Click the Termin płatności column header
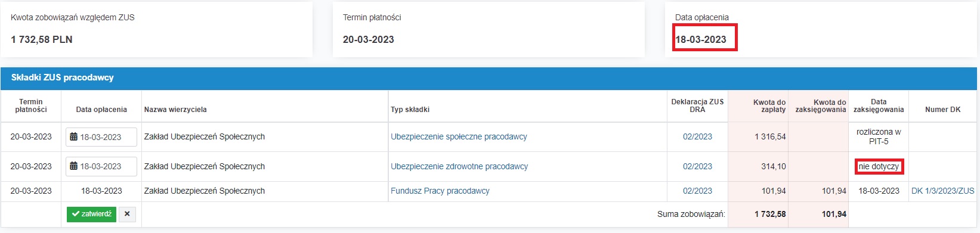The height and width of the screenshot is (233, 980). (x=31, y=106)
